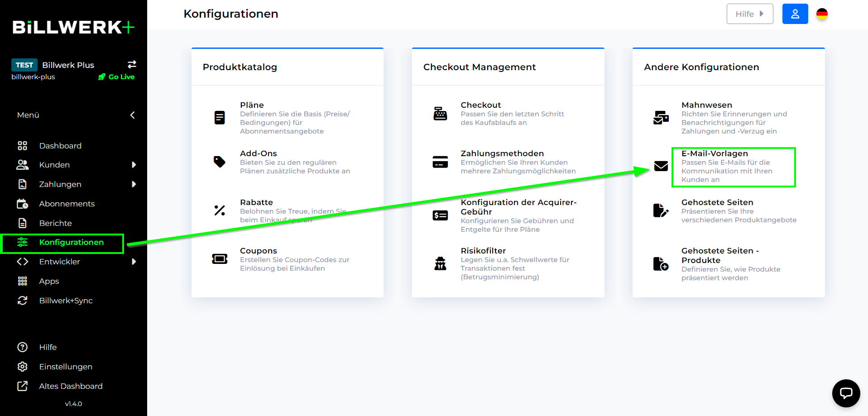The width and height of the screenshot is (868, 416).
Task: Open the Dashboard menu item
Action: 60,146
